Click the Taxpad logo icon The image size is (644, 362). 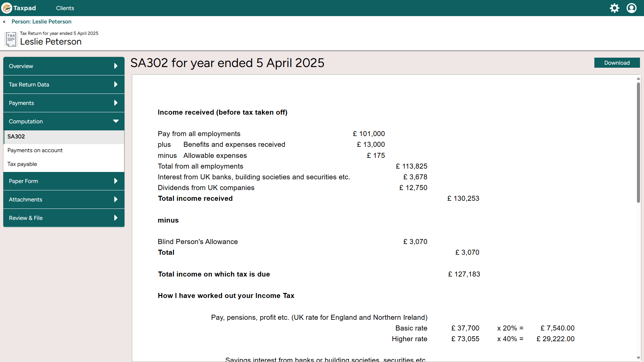coord(7,8)
